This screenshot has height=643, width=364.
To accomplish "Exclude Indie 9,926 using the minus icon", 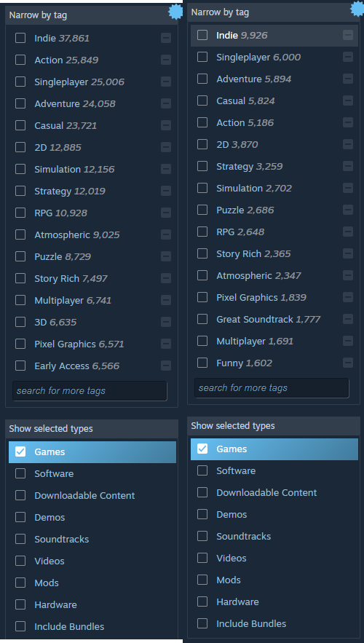I will point(348,35).
